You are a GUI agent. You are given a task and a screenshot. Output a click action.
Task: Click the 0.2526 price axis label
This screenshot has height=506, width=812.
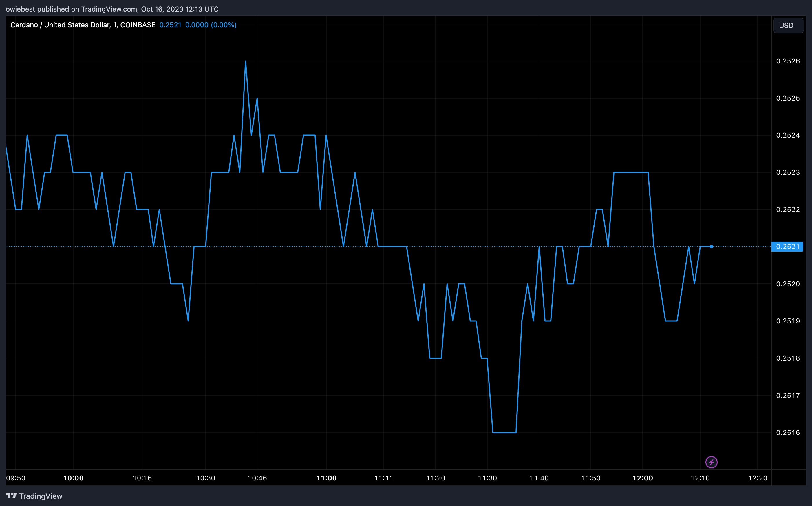pyautogui.click(x=788, y=61)
